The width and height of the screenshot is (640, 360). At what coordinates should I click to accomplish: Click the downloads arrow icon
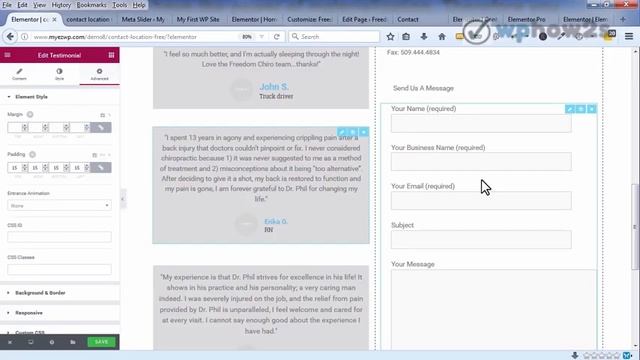click(424, 37)
